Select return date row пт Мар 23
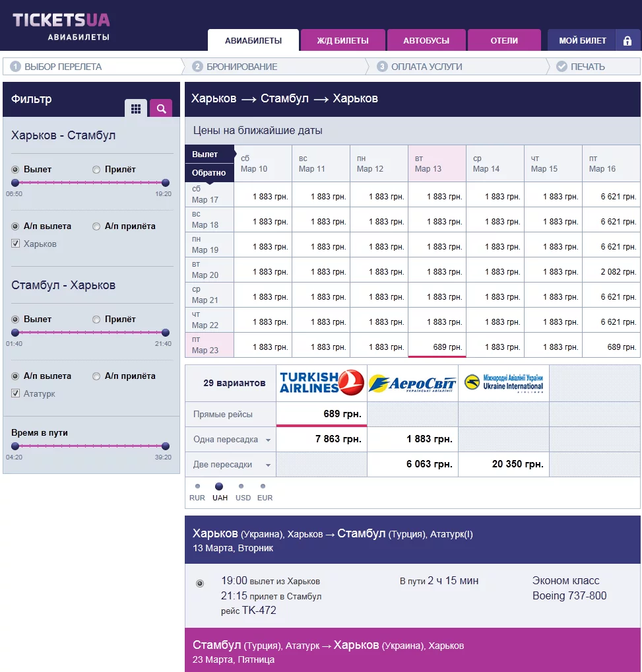Screen dimensions: 642x672 tap(209, 345)
